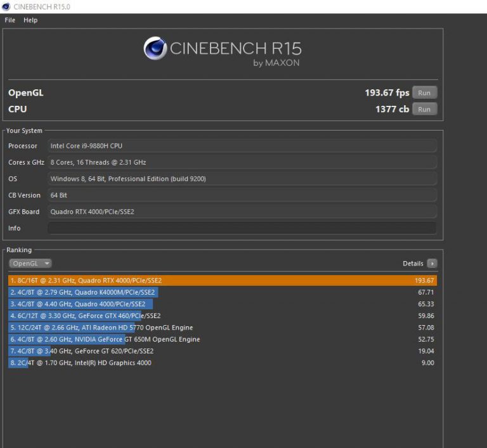Image resolution: width=487 pixels, height=448 pixels.
Task: Select the ATI Radeon HD 5770 ranking row
Action: 222,328
